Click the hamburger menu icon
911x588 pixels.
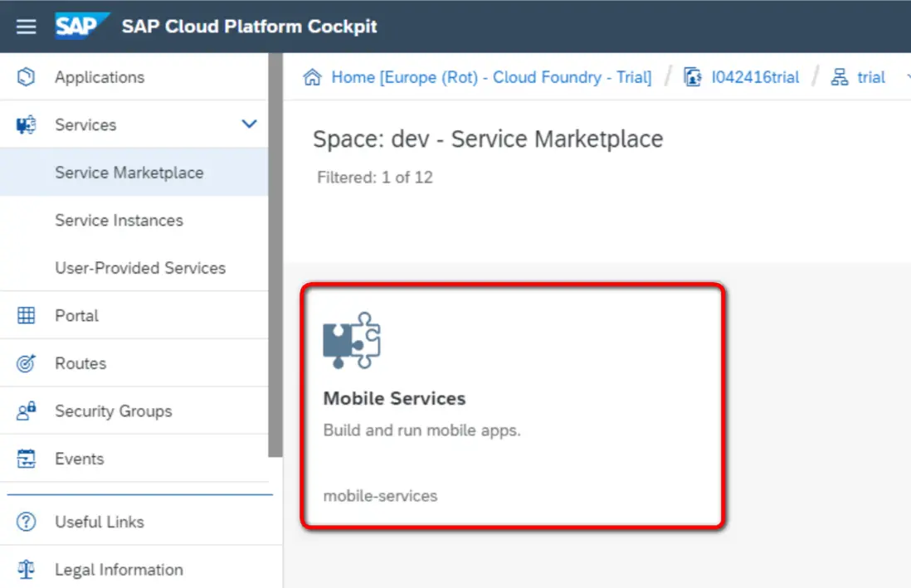click(27, 27)
